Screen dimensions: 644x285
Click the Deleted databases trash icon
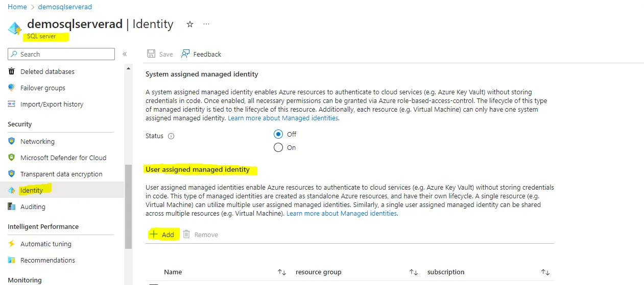click(x=12, y=71)
